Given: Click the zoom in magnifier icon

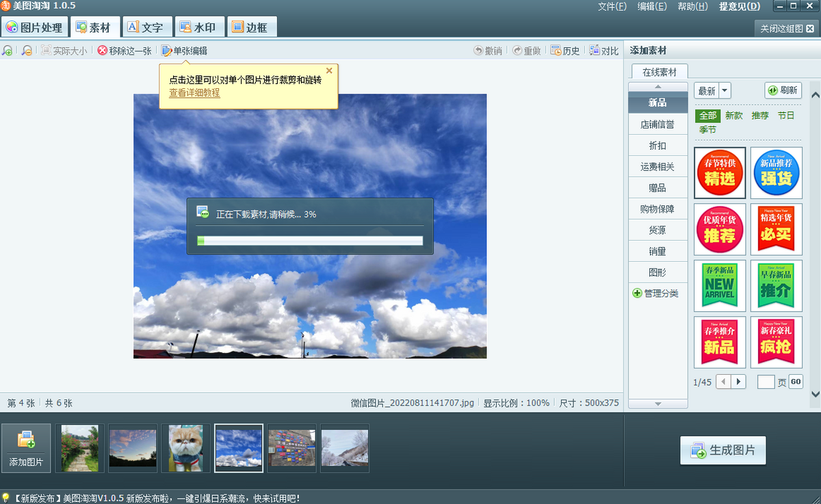Looking at the screenshot, I should coord(8,51).
